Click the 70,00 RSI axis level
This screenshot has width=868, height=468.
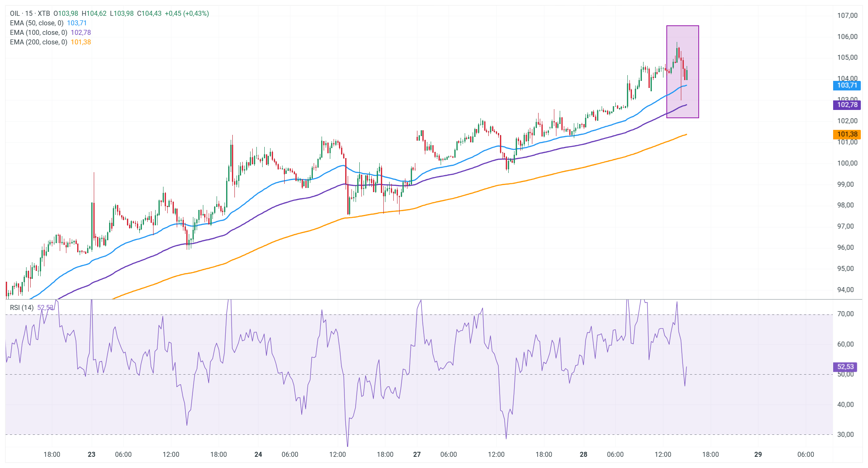tap(845, 314)
